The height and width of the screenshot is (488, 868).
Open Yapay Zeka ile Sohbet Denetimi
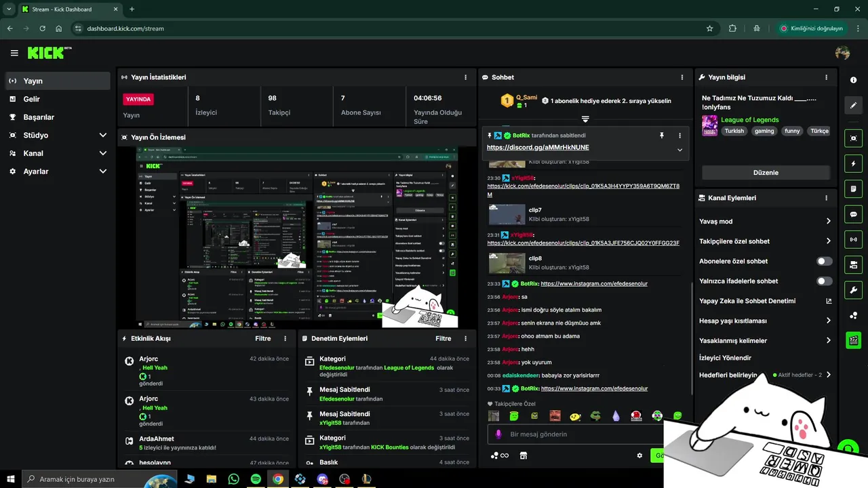click(x=765, y=301)
